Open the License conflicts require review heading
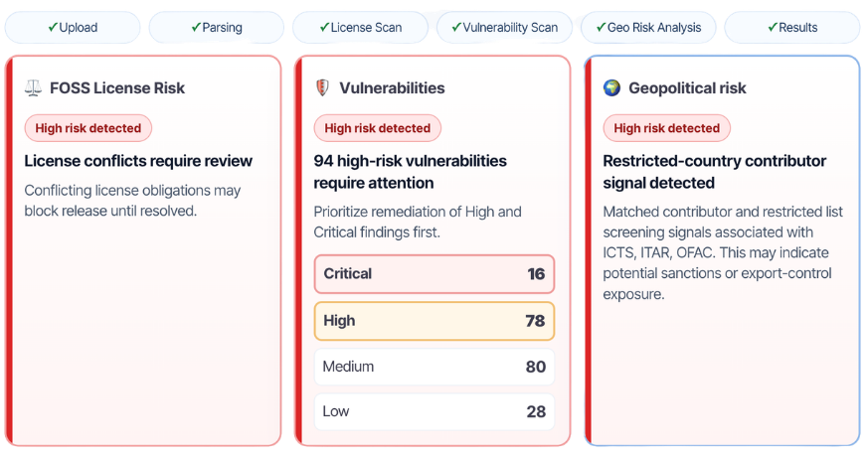Image resolution: width=868 pixels, height=458 pixels. click(x=138, y=161)
